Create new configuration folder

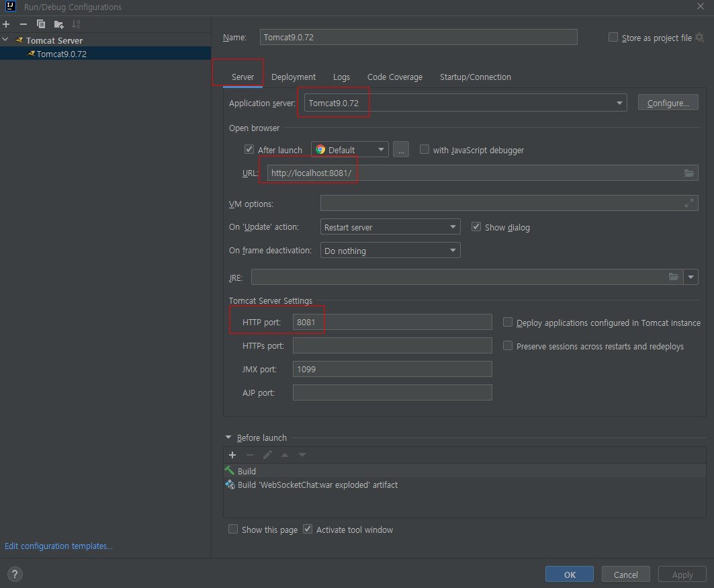[58, 24]
